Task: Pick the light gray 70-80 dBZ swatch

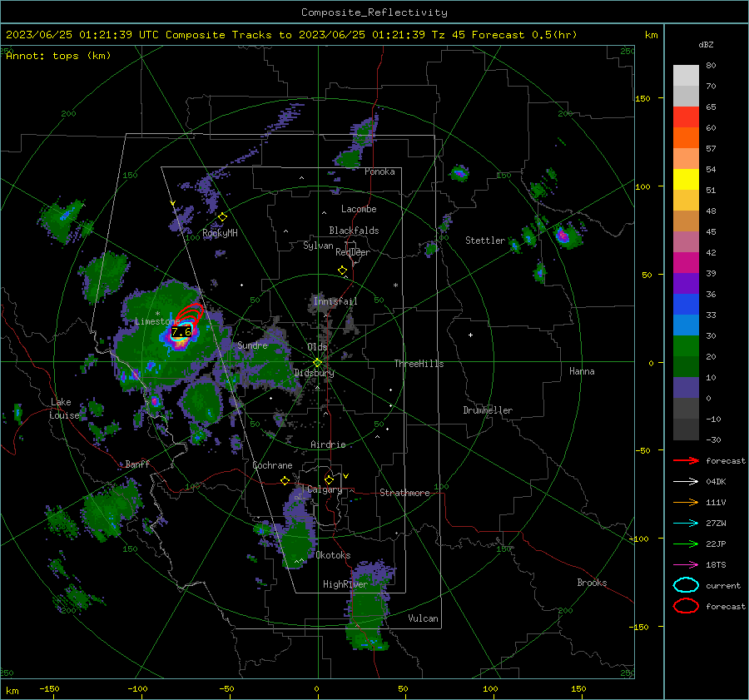Action: [686, 76]
